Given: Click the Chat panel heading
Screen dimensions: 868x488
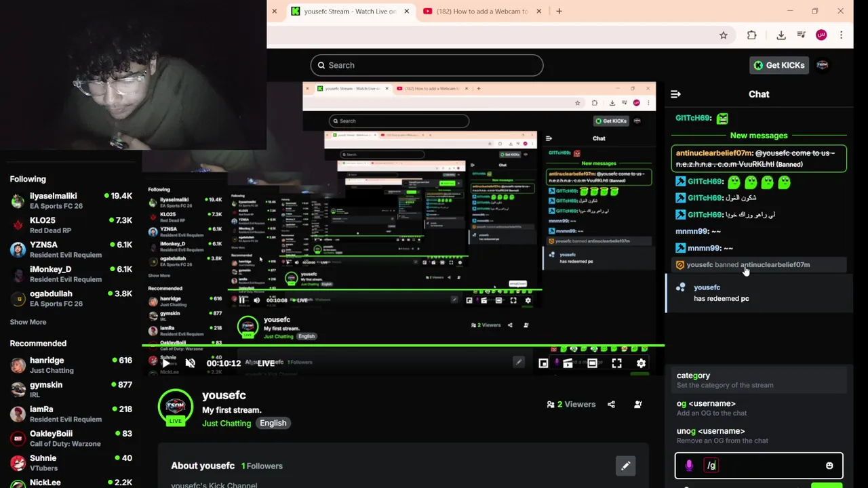Looking at the screenshot, I should pos(759,94).
